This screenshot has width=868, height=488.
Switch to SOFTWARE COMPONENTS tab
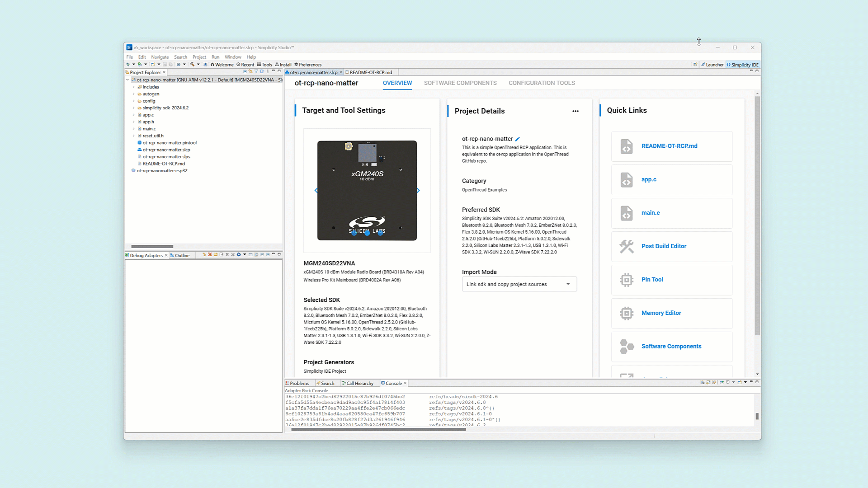point(460,83)
